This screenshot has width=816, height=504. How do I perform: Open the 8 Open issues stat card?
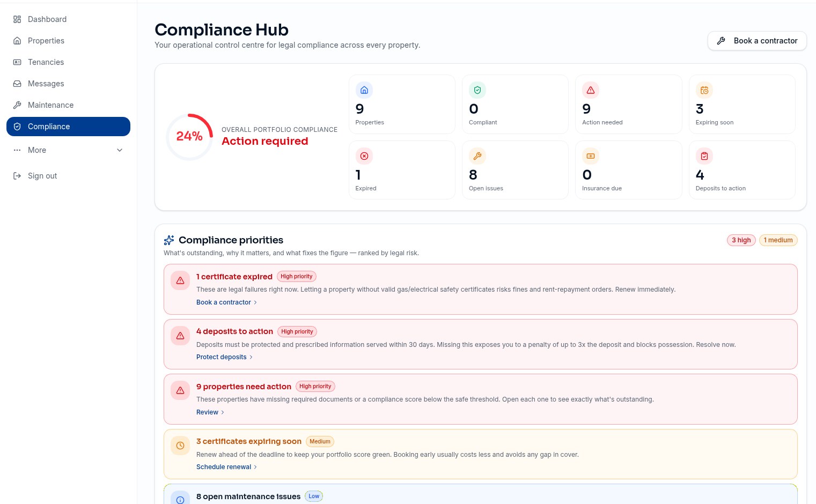[515, 170]
